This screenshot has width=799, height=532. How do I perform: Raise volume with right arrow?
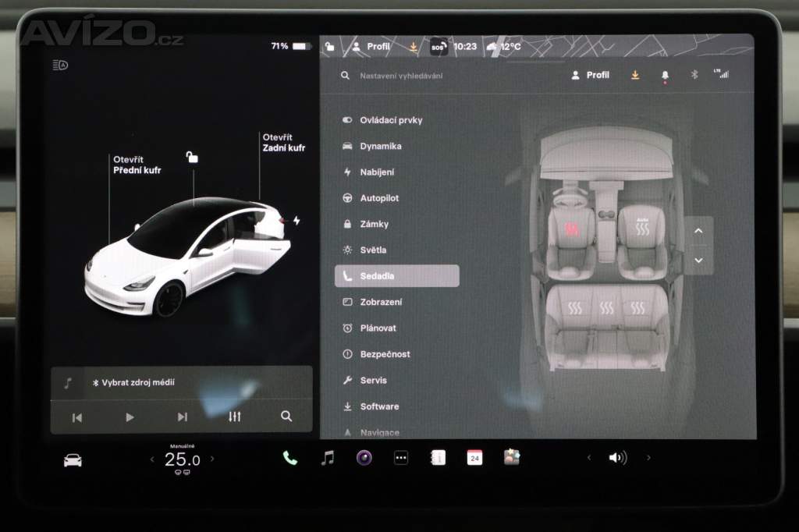coord(648,458)
